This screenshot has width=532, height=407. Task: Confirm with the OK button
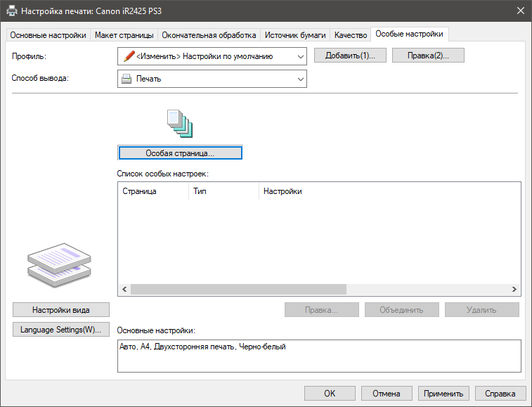tap(330, 394)
